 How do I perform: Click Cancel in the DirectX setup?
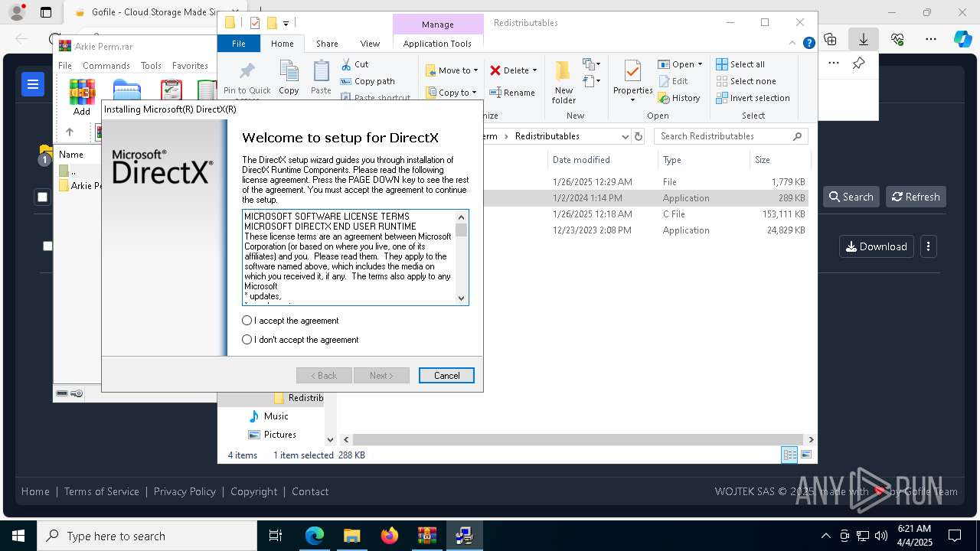coord(446,376)
